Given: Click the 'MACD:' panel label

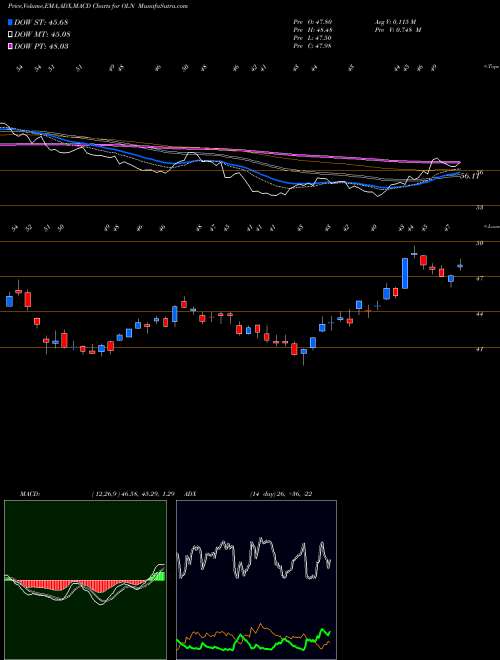Looking at the screenshot, I should (29, 494).
